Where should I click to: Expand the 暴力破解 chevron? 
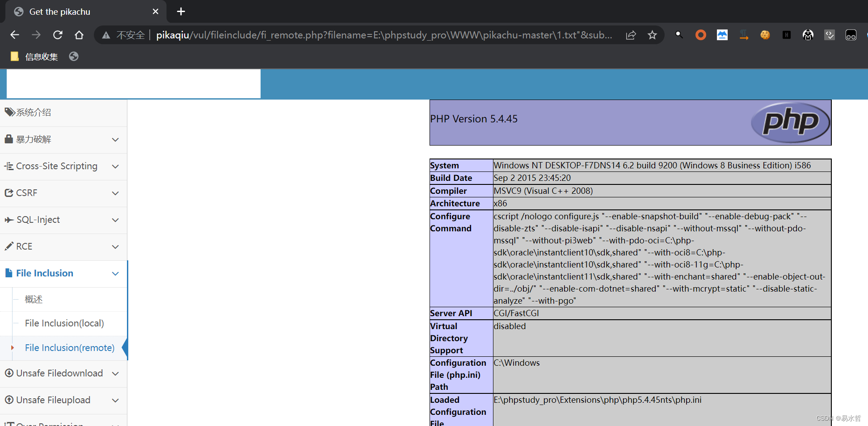[115, 140]
